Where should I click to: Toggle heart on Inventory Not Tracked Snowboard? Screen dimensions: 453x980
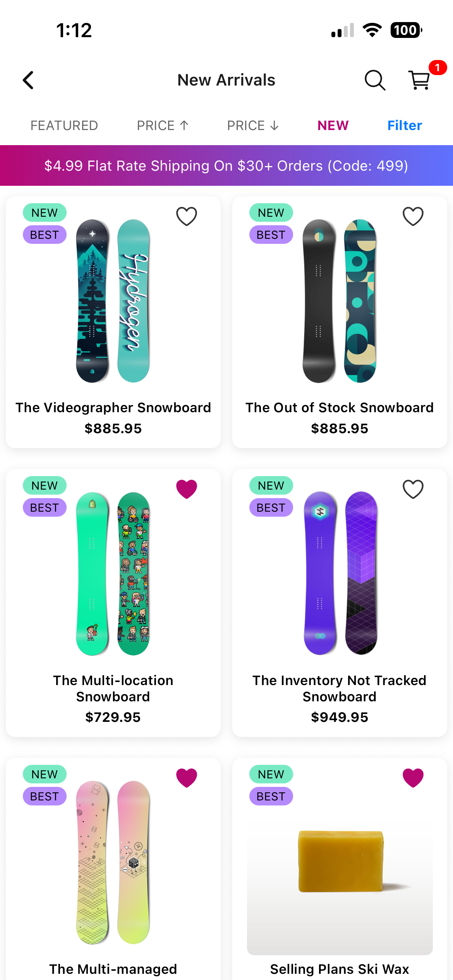[x=413, y=489]
